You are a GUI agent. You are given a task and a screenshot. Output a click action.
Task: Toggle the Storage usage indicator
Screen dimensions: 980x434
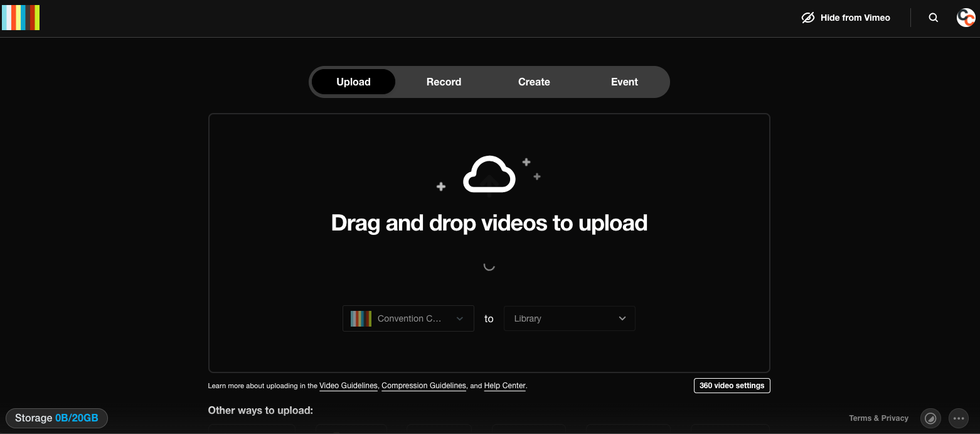[x=56, y=418]
